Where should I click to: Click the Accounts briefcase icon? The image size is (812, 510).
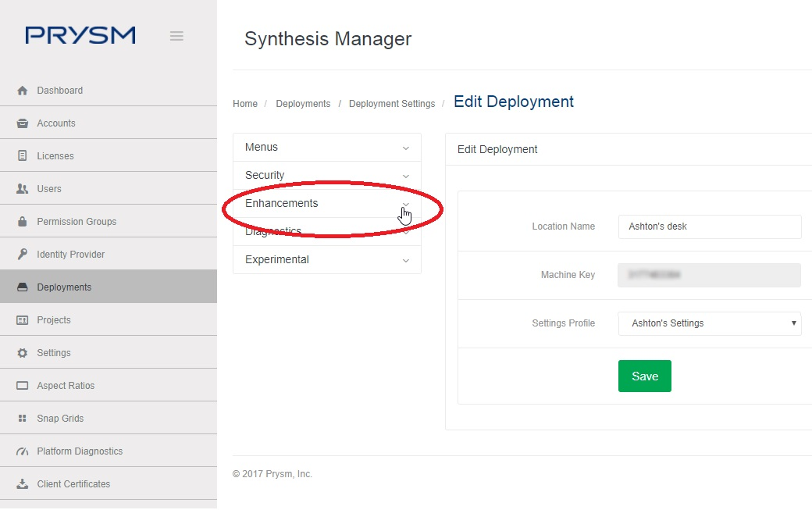23,123
